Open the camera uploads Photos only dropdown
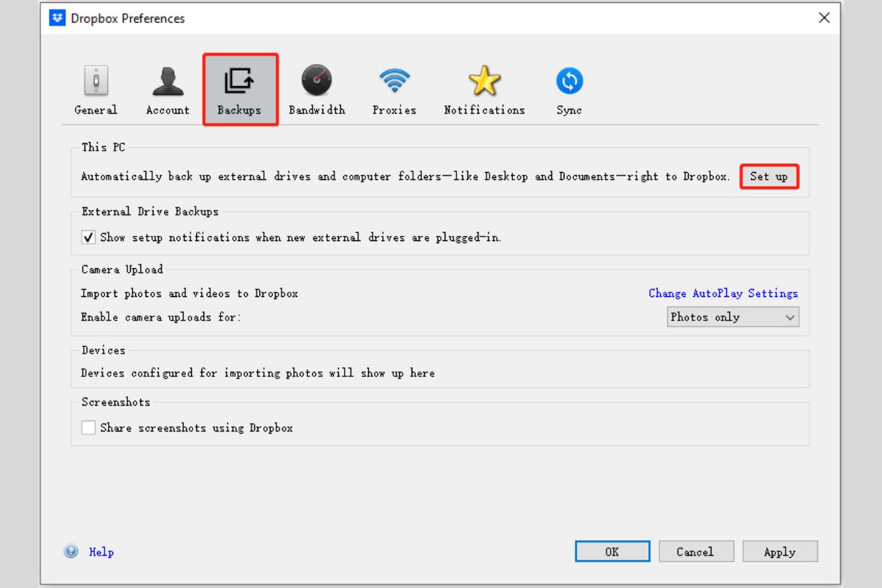The width and height of the screenshot is (882, 588). (x=733, y=318)
